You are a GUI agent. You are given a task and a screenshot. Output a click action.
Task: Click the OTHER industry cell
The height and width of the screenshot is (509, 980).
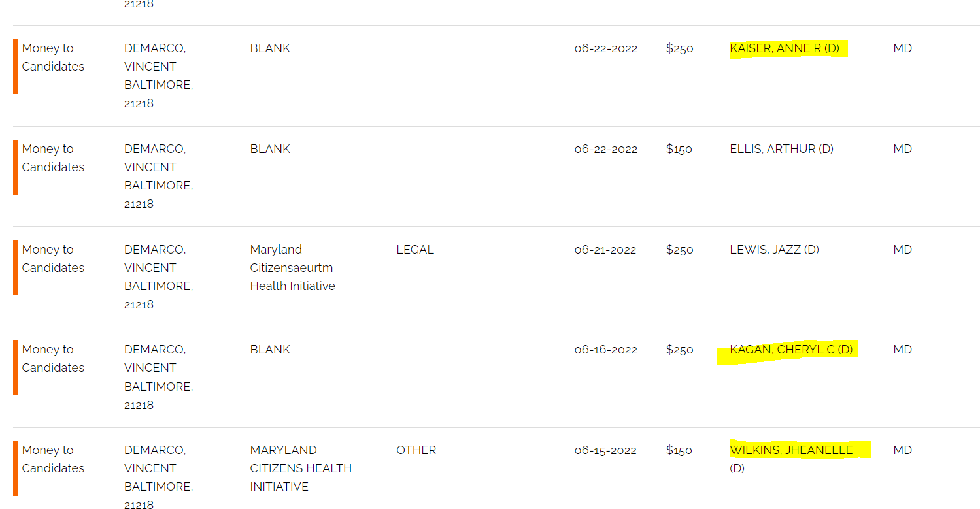(x=416, y=450)
